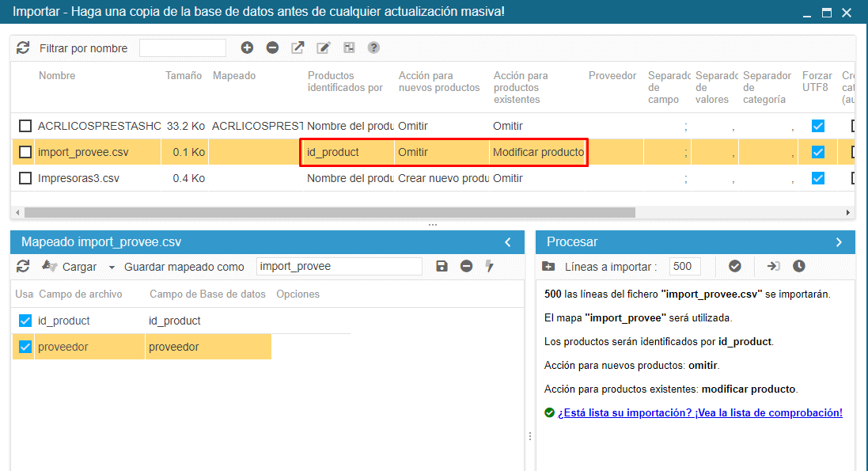Click Separador de categoría column header
Image resolution: width=868 pixels, height=471 pixels.
[x=767, y=88]
